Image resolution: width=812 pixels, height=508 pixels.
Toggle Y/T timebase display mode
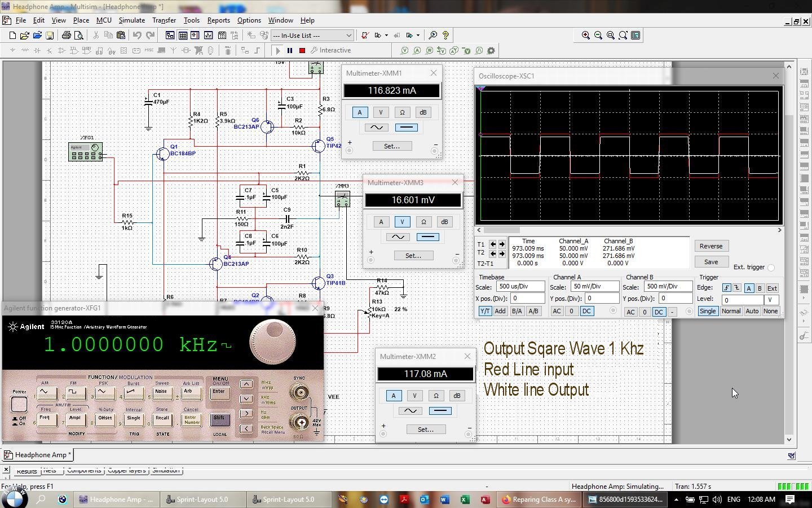485,311
